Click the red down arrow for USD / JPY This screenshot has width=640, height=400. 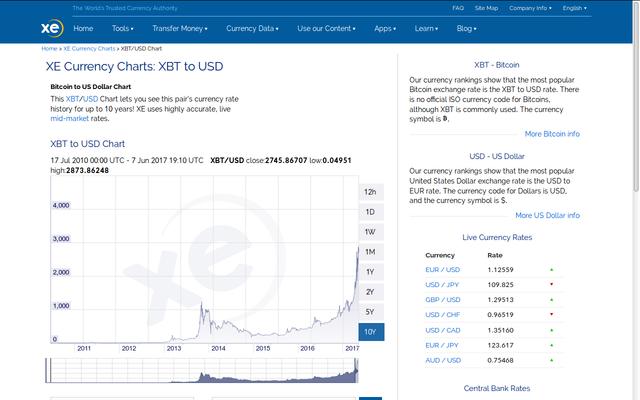tap(551, 284)
